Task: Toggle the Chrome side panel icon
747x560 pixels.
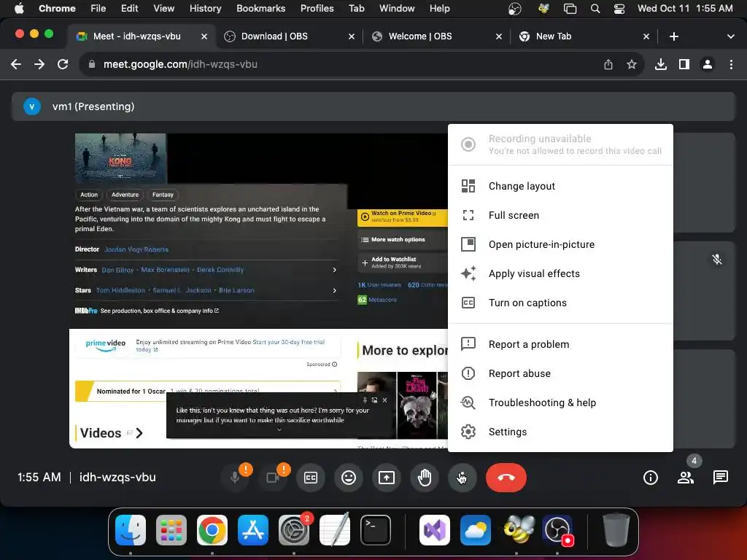Action: pos(684,64)
